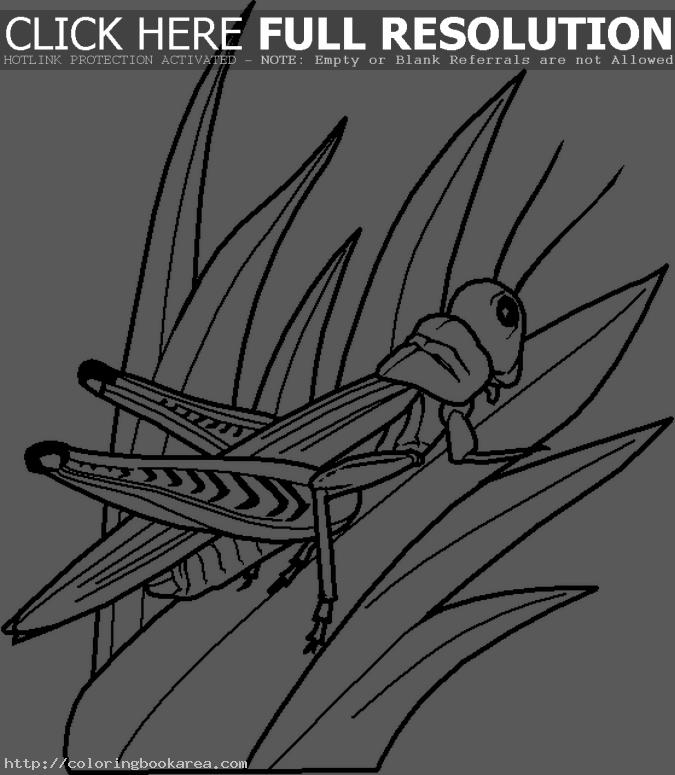Open the coloringbookarea.com URL at the bottom
675x775 pixels.
coord(124,764)
